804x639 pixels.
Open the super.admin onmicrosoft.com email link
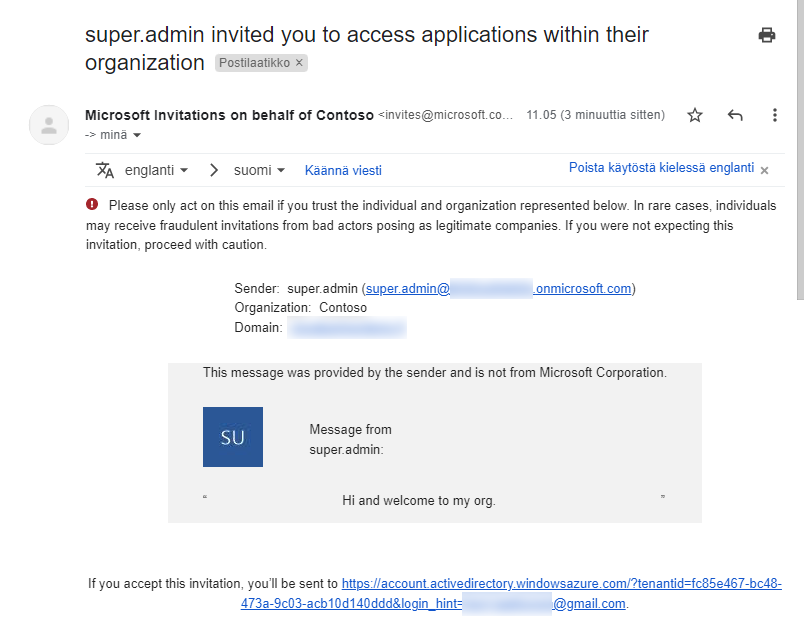pos(498,289)
